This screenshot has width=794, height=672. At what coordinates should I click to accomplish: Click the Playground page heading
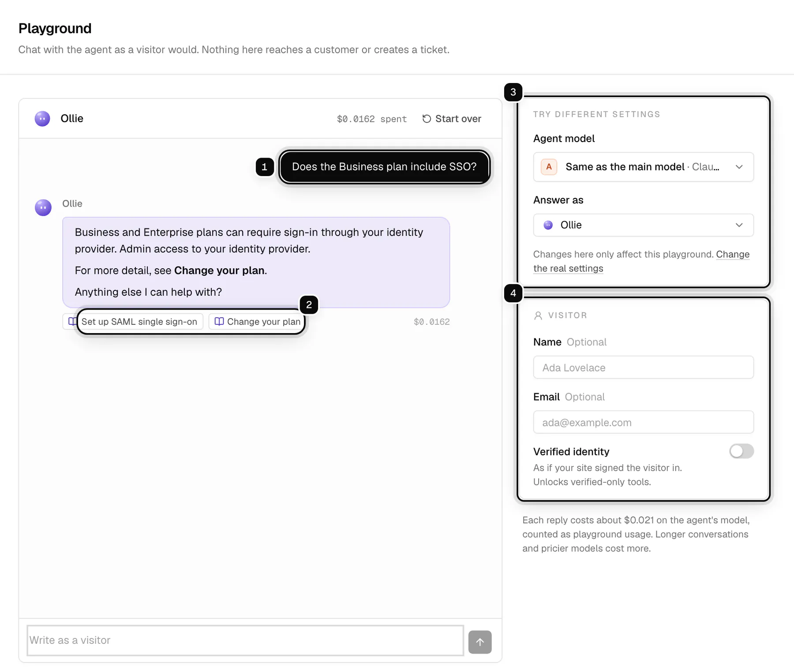pyautogui.click(x=55, y=28)
